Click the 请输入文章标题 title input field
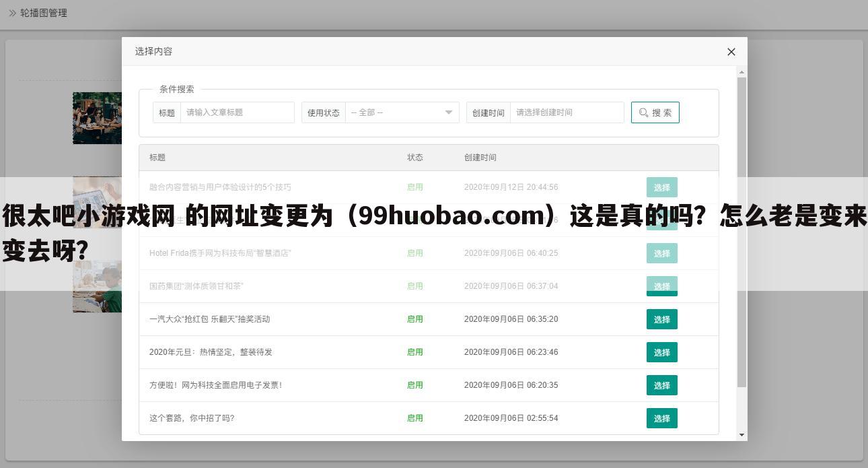Image resolution: width=868 pixels, height=468 pixels. (238, 112)
